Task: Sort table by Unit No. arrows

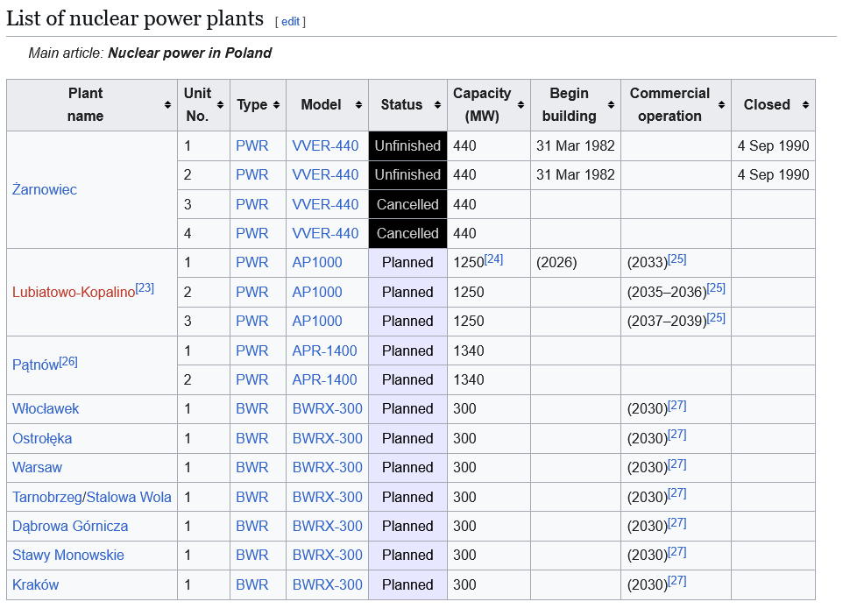Action: [x=220, y=104]
